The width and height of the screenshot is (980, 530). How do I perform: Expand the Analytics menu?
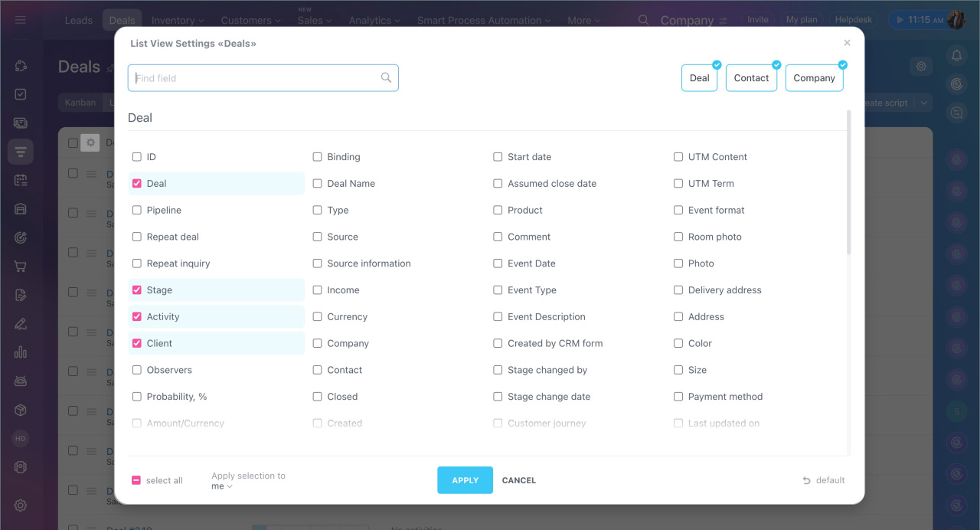tap(375, 21)
